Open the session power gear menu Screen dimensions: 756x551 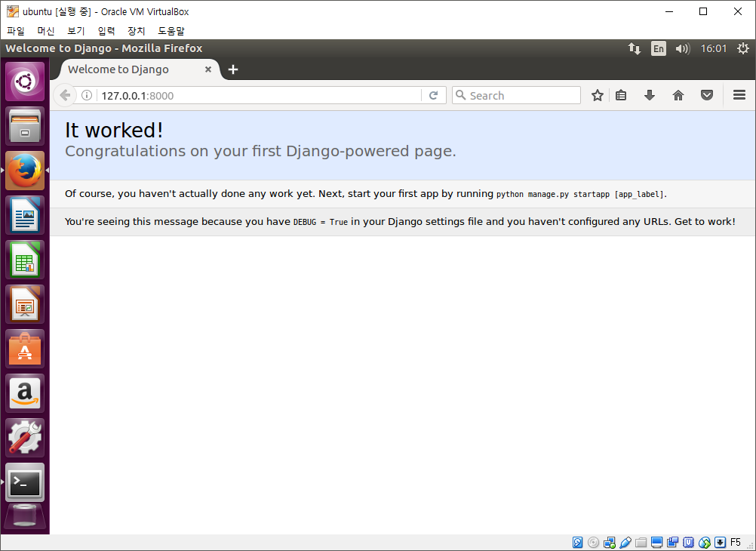[743, 48]
